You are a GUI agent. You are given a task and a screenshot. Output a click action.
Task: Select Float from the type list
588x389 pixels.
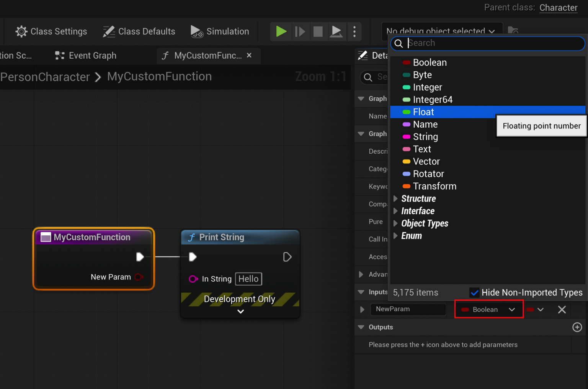point(423,112)
